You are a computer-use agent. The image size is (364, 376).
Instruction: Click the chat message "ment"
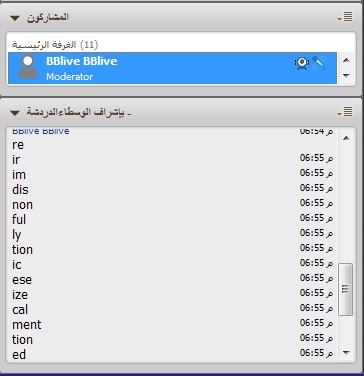click(x=27, y=325)
